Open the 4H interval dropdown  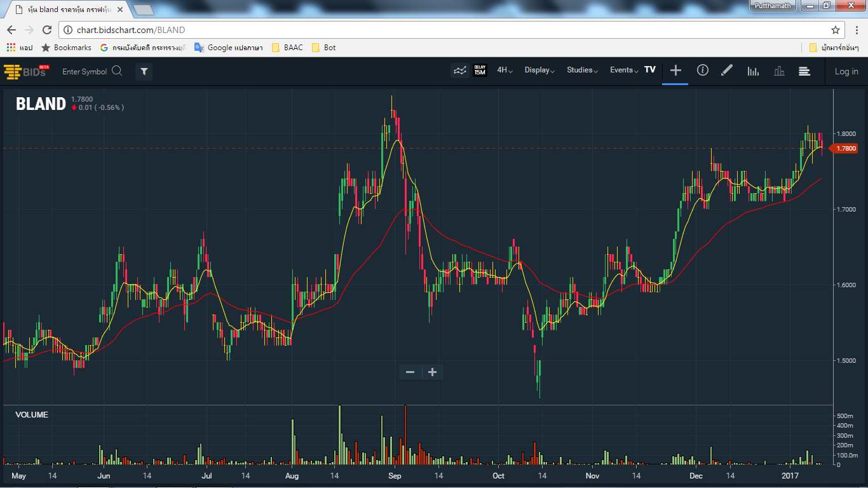tap(505, 71)
